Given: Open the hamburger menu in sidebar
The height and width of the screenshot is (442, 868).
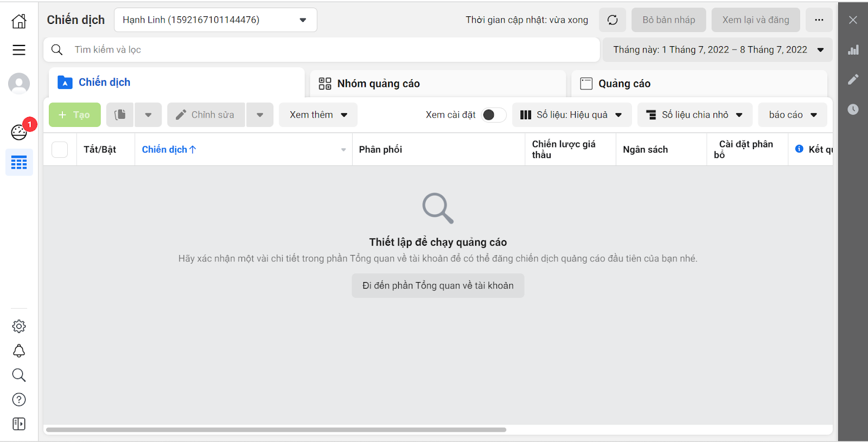Looking at the screenshot, I should coord(19,50).
